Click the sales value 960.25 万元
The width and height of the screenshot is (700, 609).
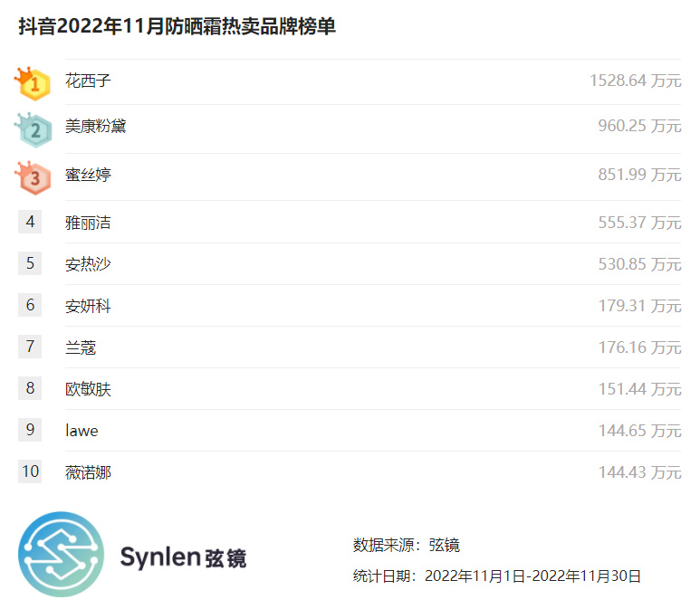click(x=639, y=126)
